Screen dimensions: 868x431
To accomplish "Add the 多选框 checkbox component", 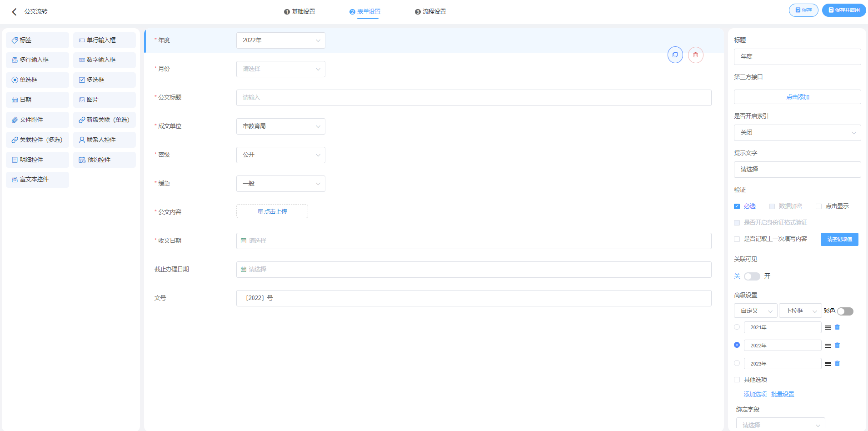I will [x=104, y=80].
